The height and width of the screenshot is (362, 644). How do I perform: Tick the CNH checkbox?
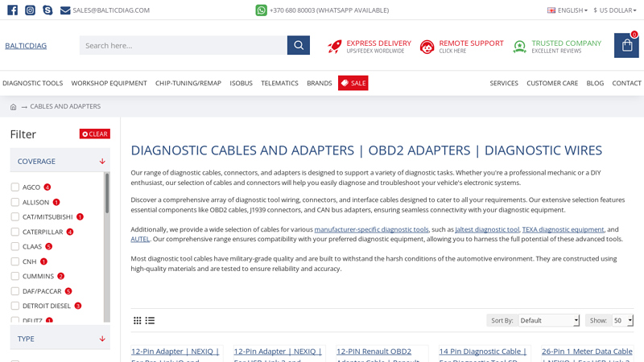tap(15, 261)
